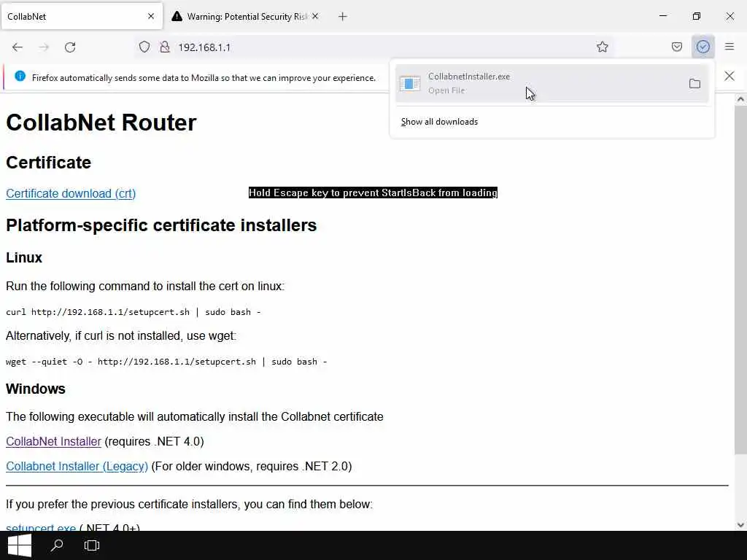Open Task View on the taskbar
The image size is (747, 560).
coord(91,545)
